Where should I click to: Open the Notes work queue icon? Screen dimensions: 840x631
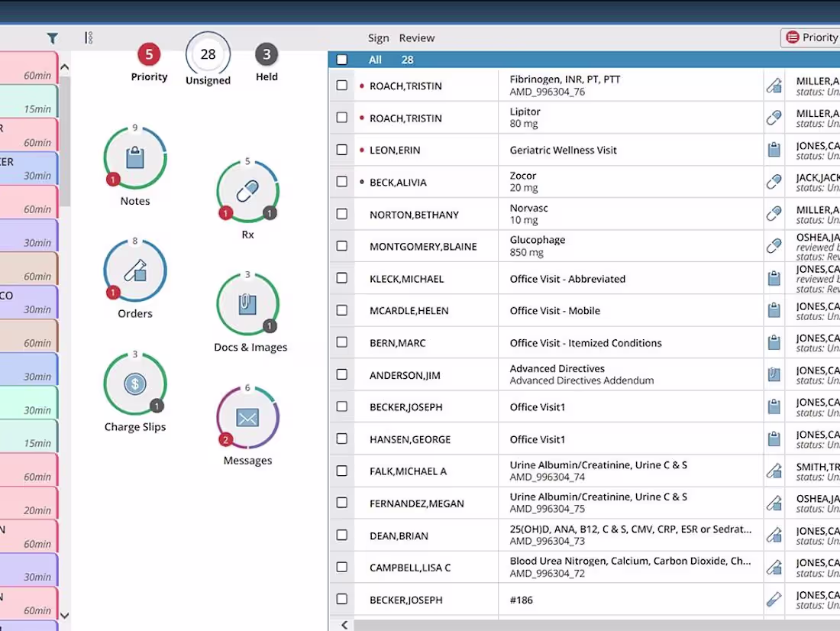coord(134,158)
